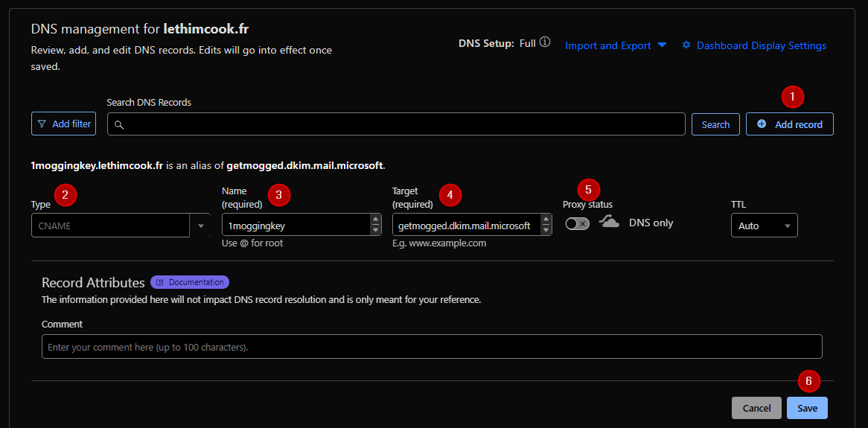
Task: Open the Import and Export dropdown
Action: coord(616,45)
